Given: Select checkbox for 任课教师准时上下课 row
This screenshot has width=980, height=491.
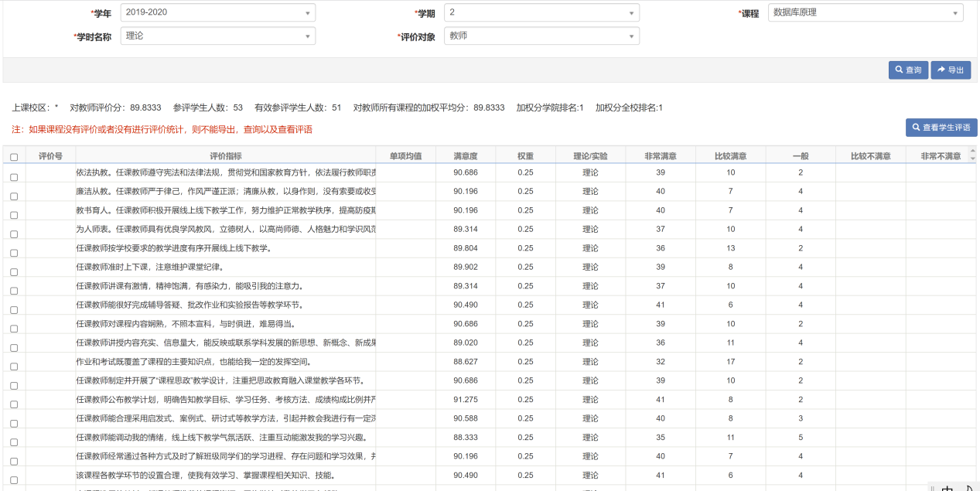Looking at the screenshot, I should point(14,272).
